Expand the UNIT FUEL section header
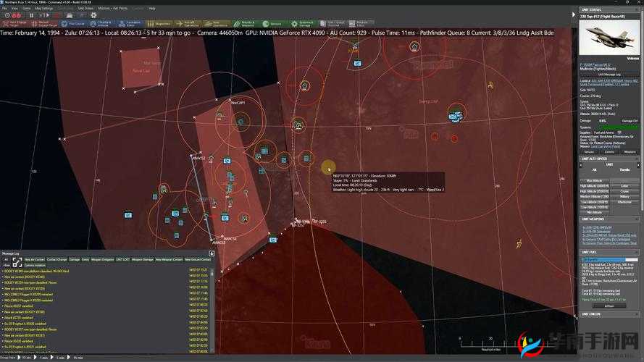This screenshot has width=644, height=362. [594, 251]
